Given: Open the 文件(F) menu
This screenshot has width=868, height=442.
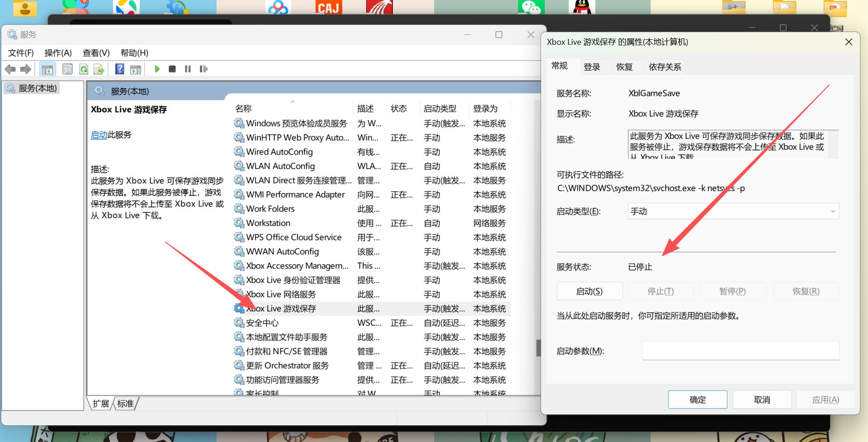Looking at the screenshot, I should click(21, 53).
